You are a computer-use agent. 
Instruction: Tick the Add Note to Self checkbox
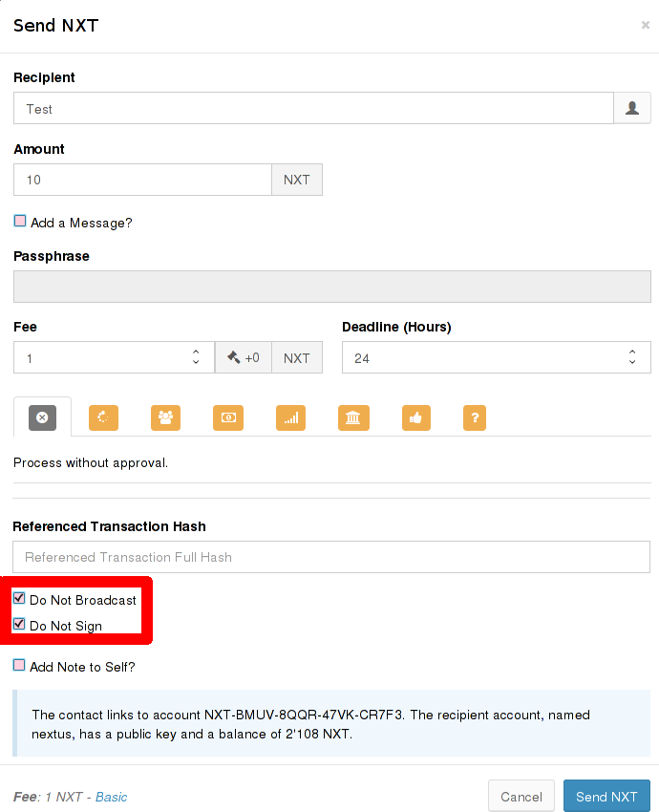pyautogui.click(x=19, y=665)
